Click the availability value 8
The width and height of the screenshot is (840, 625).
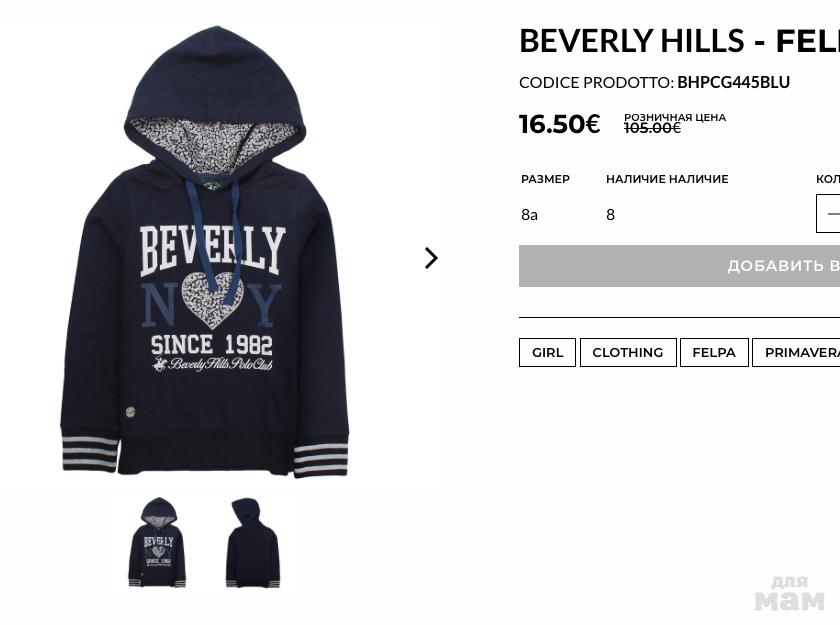610,215
